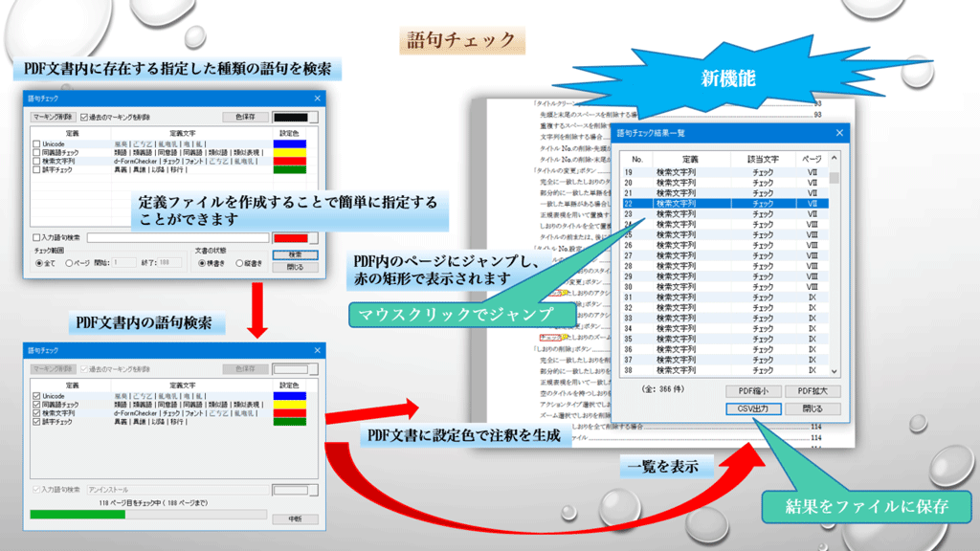Enable unchecked Unicode definition checkbox
Viewport: 980px width, 551px height.
point(36,143)
